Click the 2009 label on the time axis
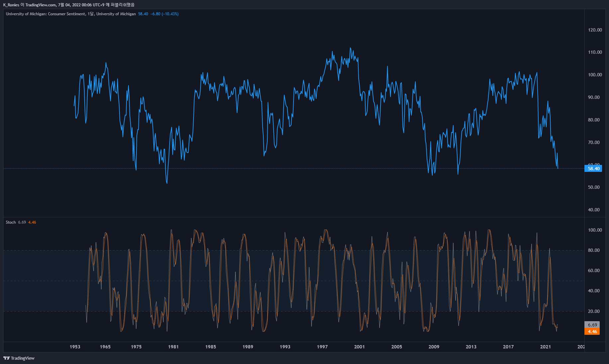Image resolution: width=609 pixels, height=364 pixels. point(434,347)
